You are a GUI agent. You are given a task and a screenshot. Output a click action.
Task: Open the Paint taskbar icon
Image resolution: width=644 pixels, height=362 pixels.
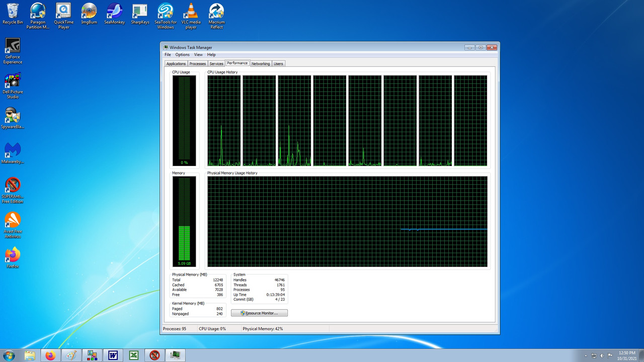coord(71,355)
